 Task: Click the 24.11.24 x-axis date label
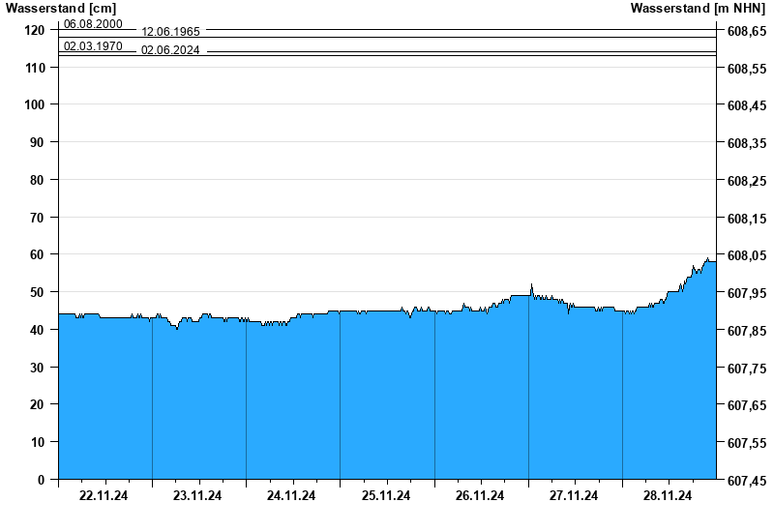click(x=291, y=496)
